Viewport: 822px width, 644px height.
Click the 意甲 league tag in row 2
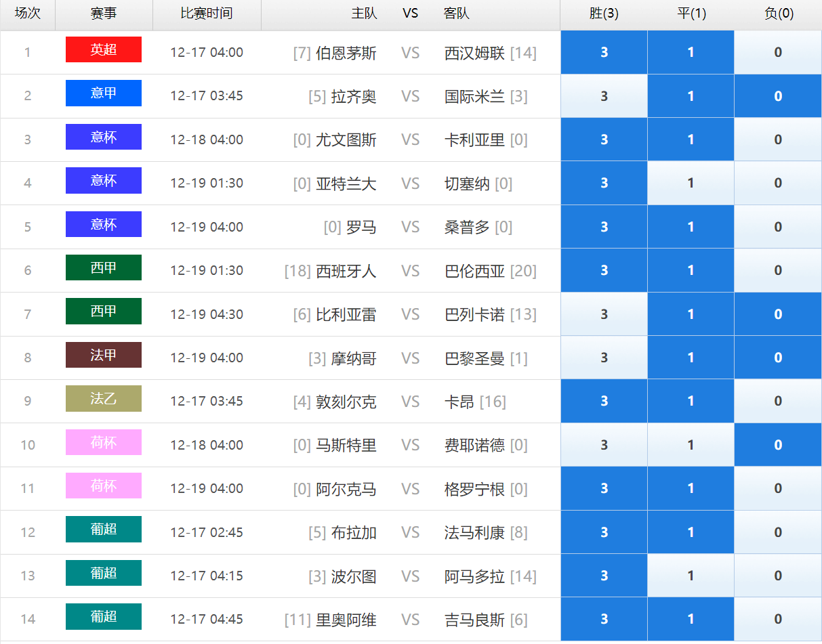(x=104, y=93)
